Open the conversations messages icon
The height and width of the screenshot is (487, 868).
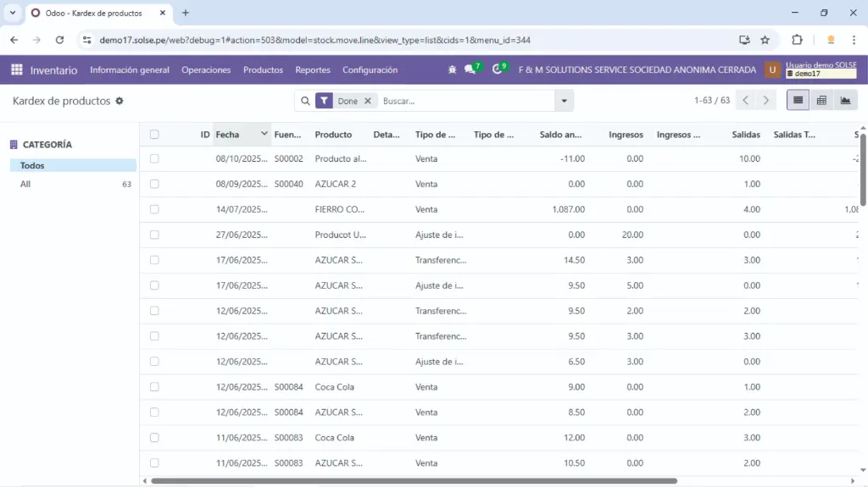coord(470,70)
